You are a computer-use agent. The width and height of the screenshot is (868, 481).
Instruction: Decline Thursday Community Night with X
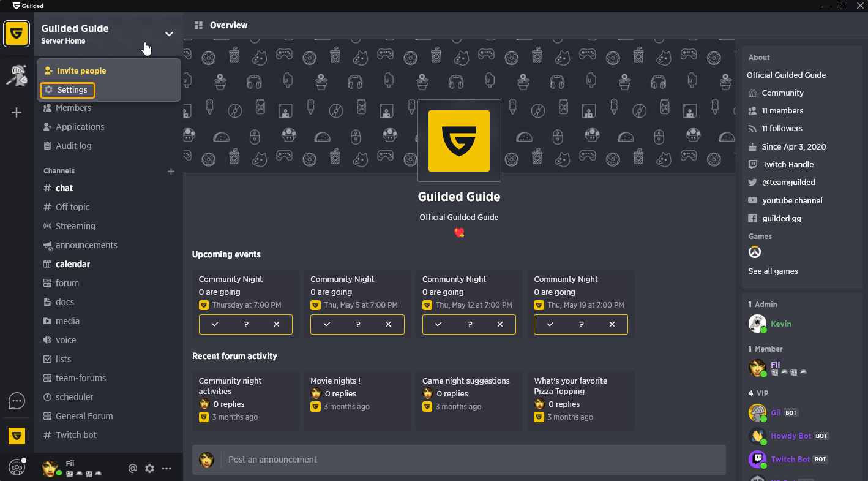(277, 324)
